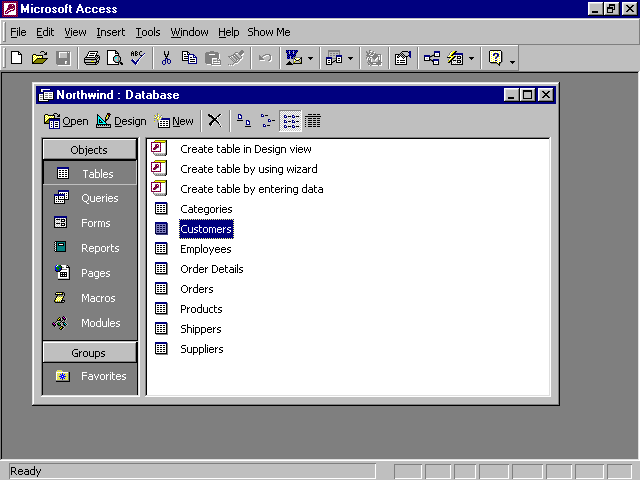
Task: Click the Office Assistant help icon
Action: (495, 58)
